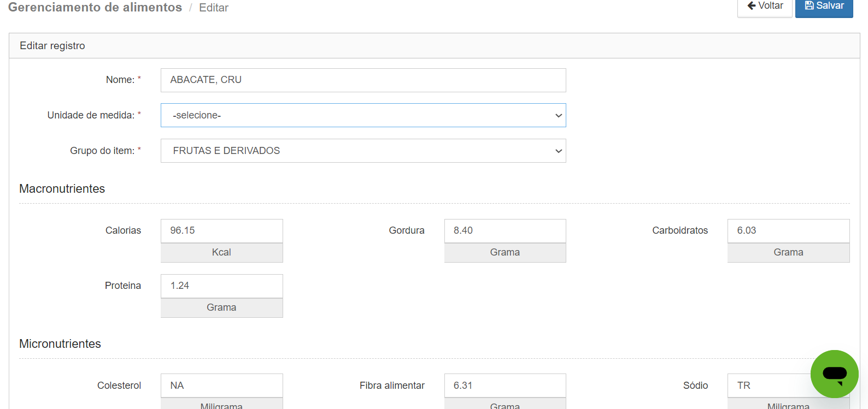This screenshot has height=409, width=868.
Task: Click the Calorias label
Action: click(123, 230)
